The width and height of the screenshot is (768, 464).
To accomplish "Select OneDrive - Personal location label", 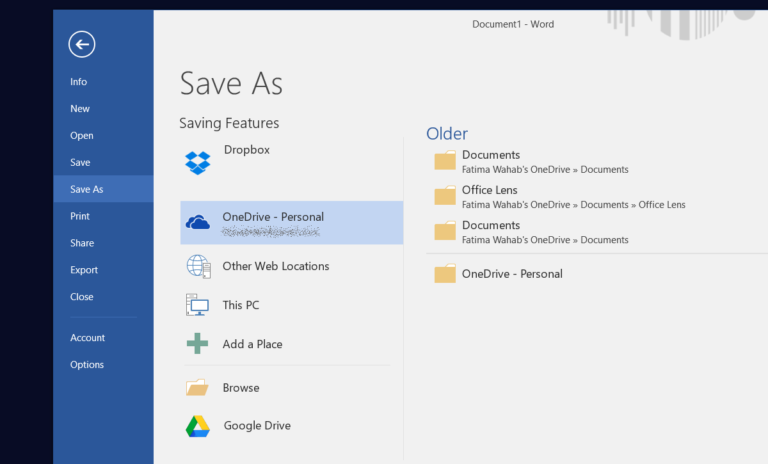I will point(273,217).
